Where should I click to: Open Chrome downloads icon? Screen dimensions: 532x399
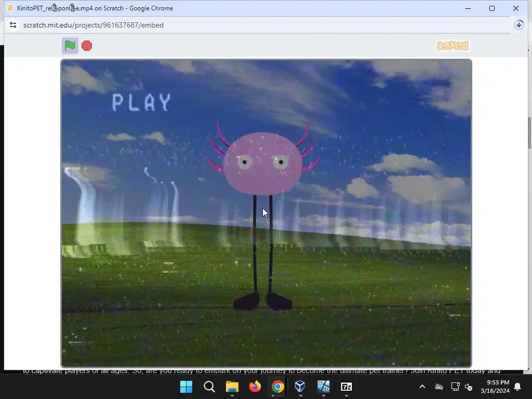click(x=519, y=25)
